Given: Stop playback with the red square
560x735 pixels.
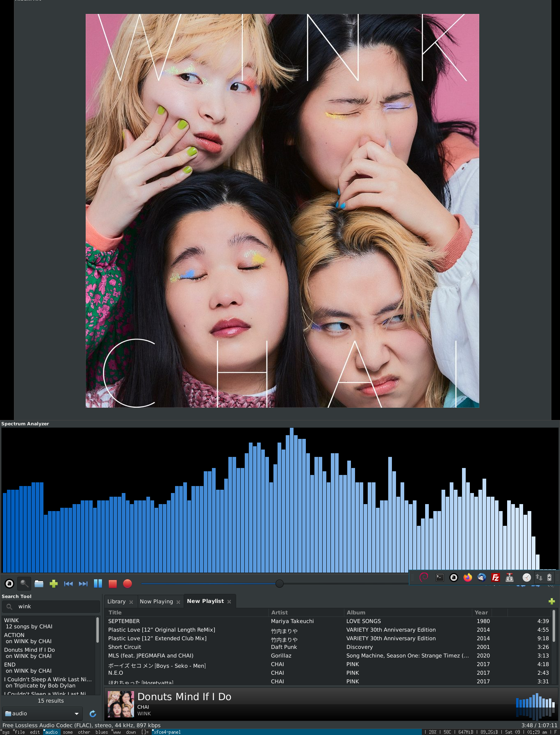Looking at the screenshot, I should click(113, 583).
